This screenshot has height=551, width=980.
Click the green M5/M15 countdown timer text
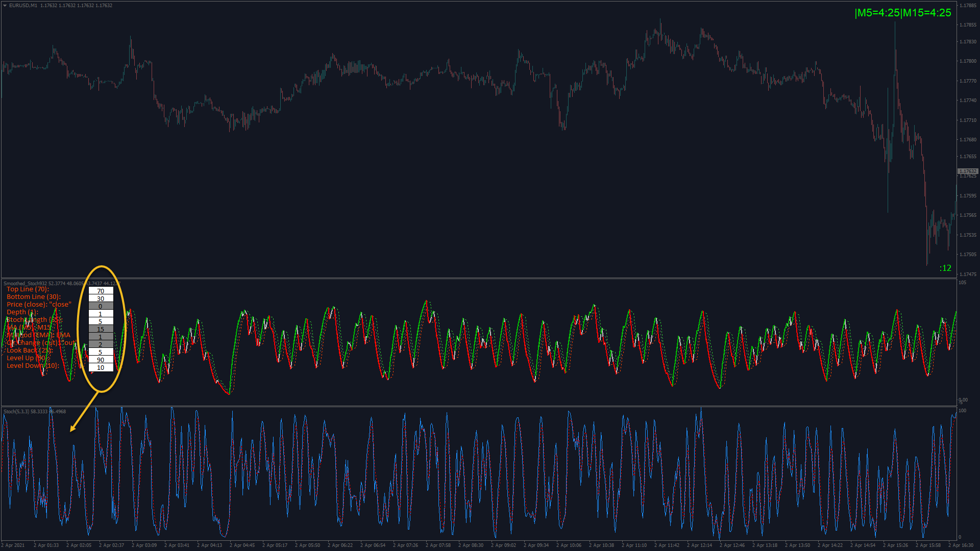coord(902,13)
